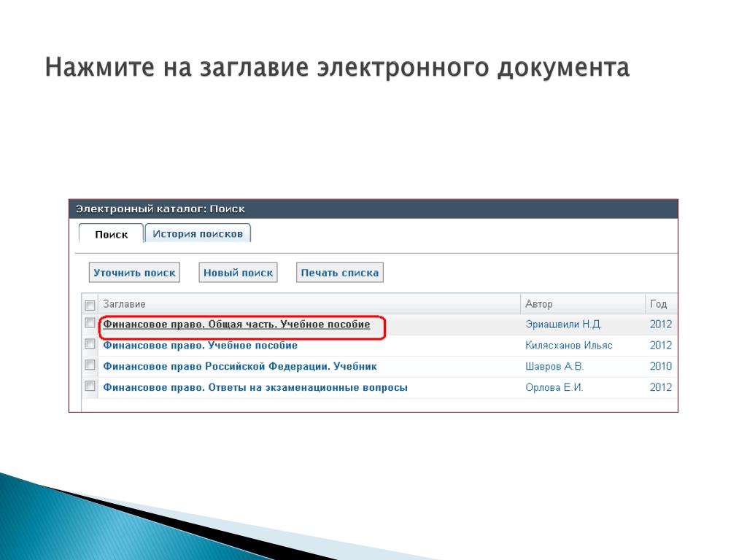Click year 2012 in Орлова row
Screen dimensions: 747x560
click(661, 387)
